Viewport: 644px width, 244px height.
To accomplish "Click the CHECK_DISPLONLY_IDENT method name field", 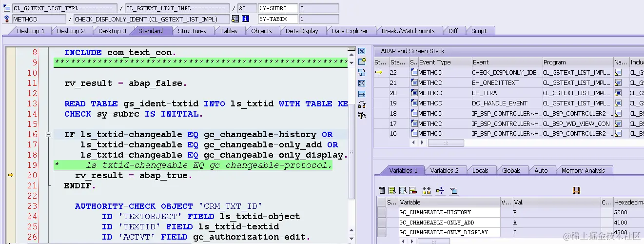I will (152, 19).
